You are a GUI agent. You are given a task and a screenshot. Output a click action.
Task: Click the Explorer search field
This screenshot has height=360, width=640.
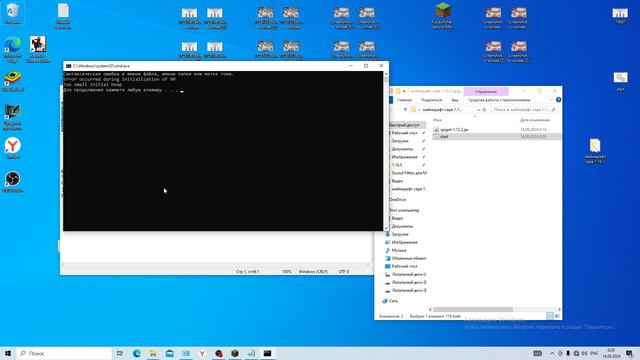coord(524,110)
